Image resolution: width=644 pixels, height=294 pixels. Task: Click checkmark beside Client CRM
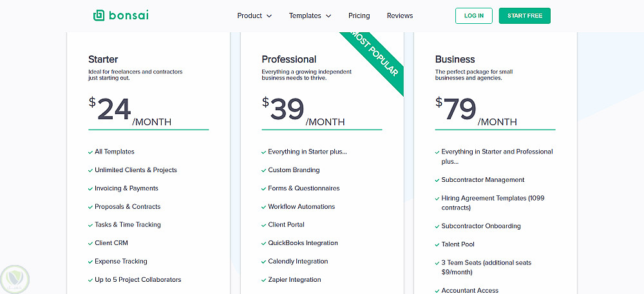tap(90, 243)
